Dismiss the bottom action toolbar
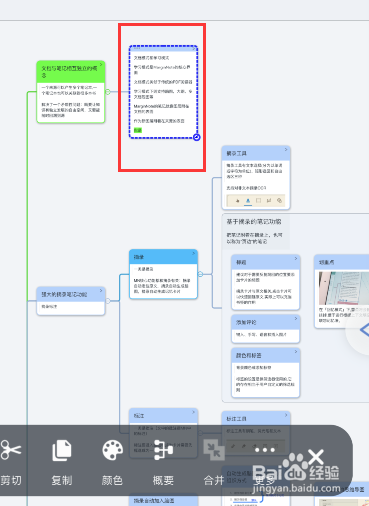 pos(315,456)
